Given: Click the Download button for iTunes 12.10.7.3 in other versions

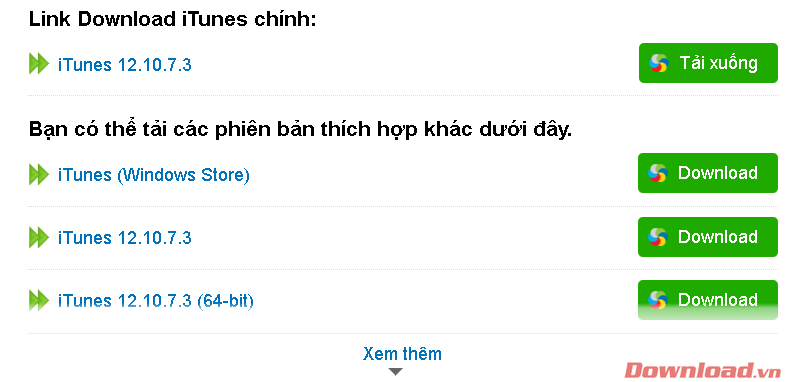Looking at the screenshot, I should pos(708,237).
